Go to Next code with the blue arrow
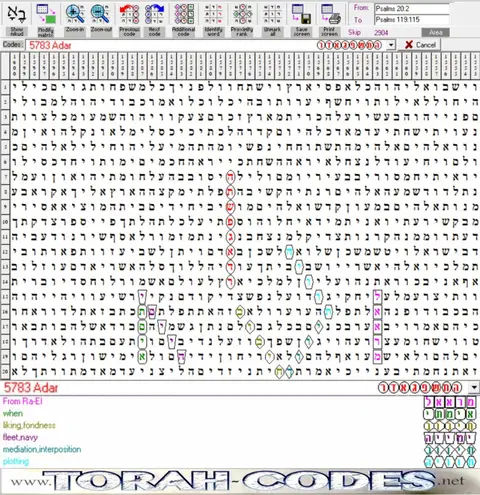This screenshot has height=495, width=480. pyautogui.click(x=154, y=14)
